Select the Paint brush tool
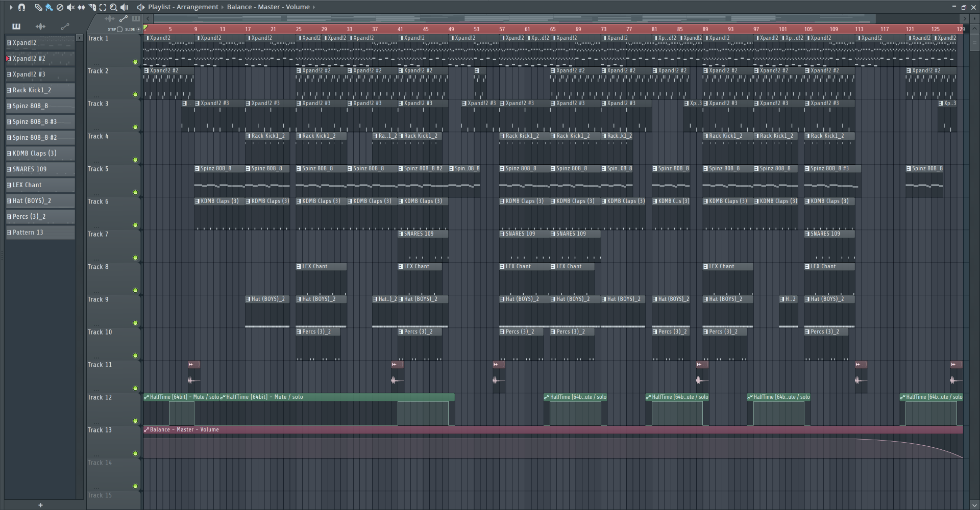 coord(49,7)
